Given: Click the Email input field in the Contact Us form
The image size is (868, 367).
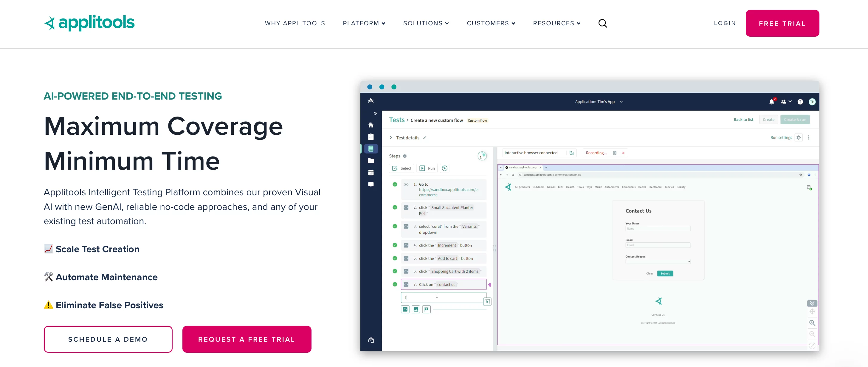Looking at the screenshot, I should click(657, 245).
